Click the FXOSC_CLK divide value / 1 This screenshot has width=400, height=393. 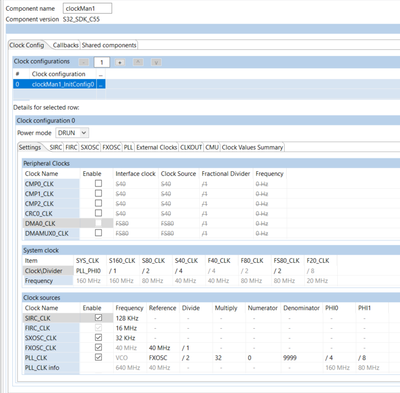tap(186, 348)
